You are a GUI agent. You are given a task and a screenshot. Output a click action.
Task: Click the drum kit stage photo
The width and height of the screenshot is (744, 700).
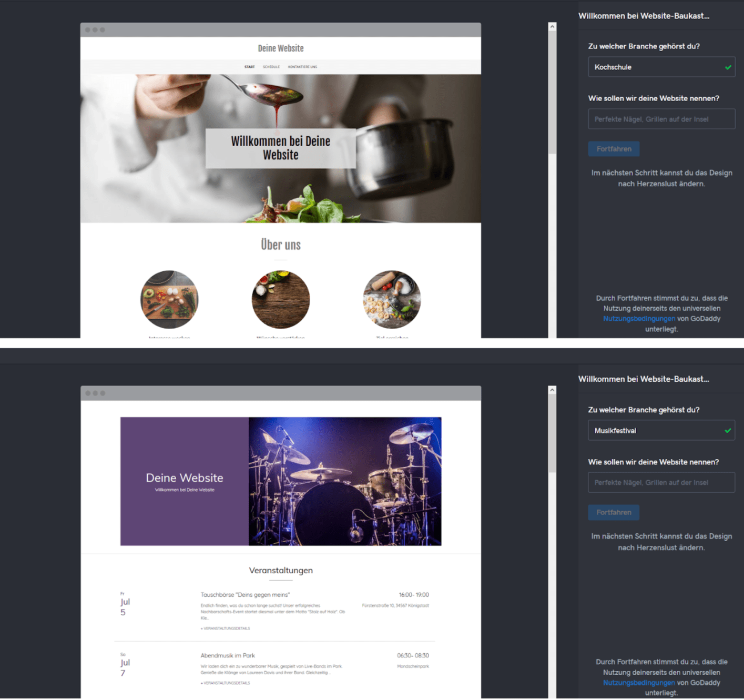click(345, 481)
